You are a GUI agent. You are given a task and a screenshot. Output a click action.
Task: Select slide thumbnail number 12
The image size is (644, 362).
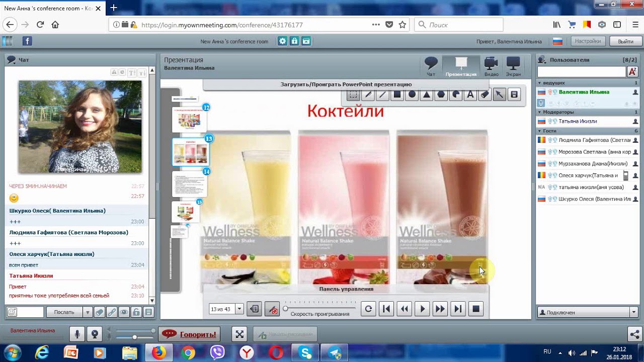click(189, 120)
